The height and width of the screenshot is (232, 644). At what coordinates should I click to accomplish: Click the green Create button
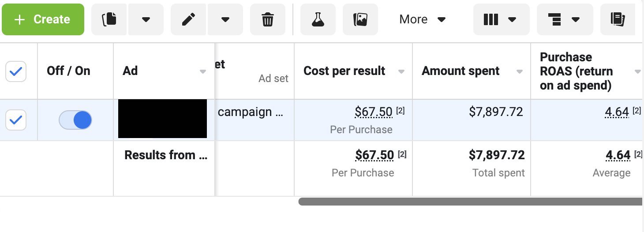(43, 19)
